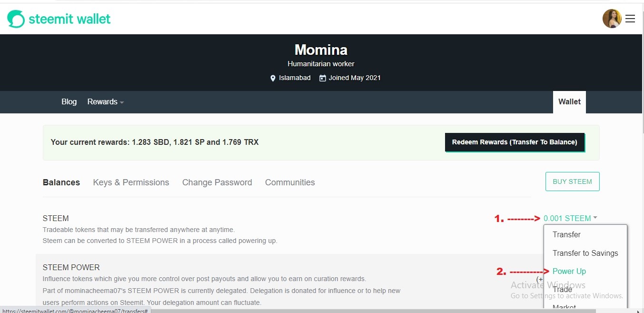Open the Communities tab
Screen dimensions: 644x313
pyautogui.click(x=290, y=182)
